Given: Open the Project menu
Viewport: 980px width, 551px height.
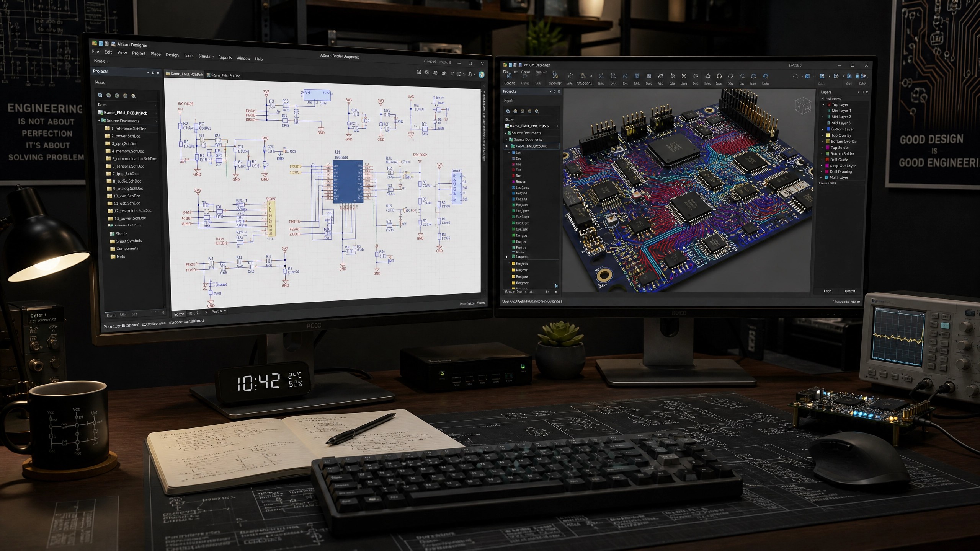Looking at the screenshot, I should point(139,53).
